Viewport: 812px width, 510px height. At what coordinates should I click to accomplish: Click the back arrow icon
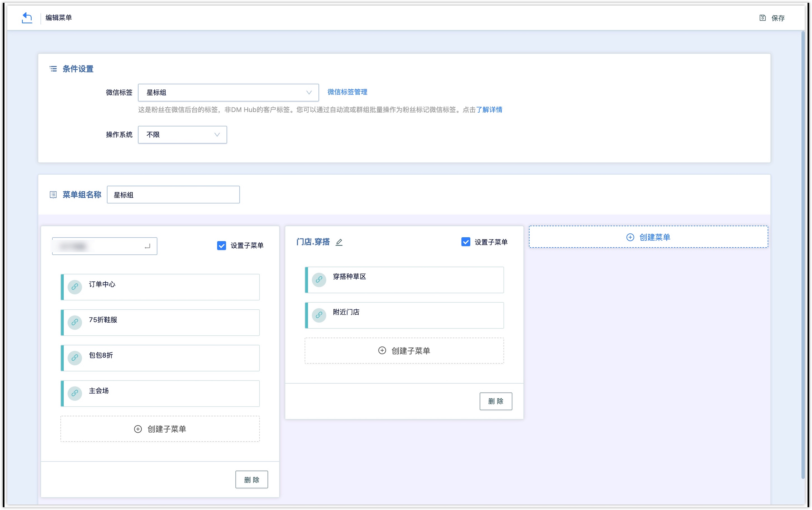click(27, 18)
